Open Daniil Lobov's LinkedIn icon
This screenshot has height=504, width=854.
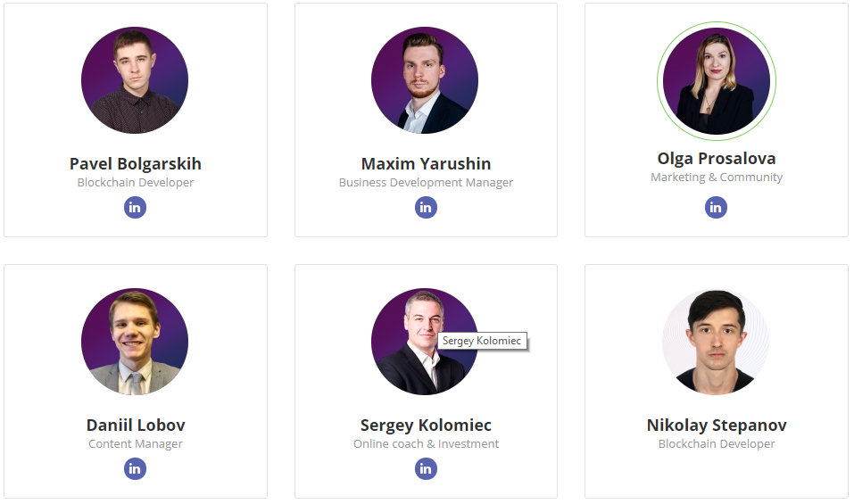point(135,468)
